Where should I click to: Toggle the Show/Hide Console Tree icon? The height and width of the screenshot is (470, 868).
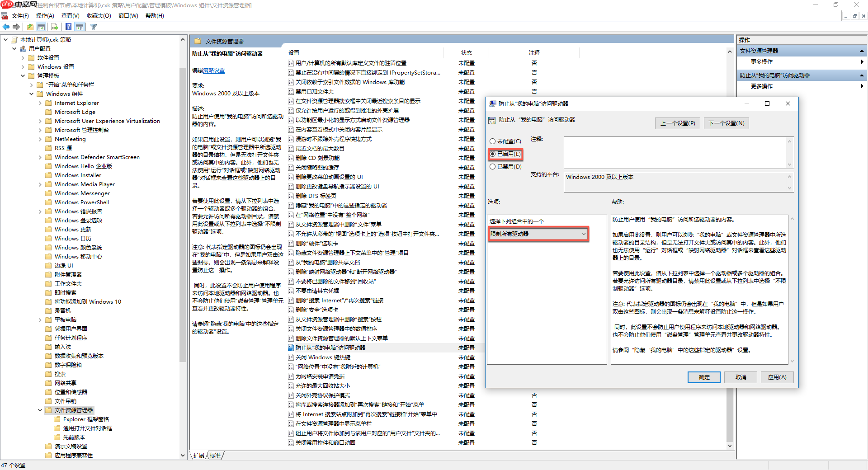[x=41, y=27]
